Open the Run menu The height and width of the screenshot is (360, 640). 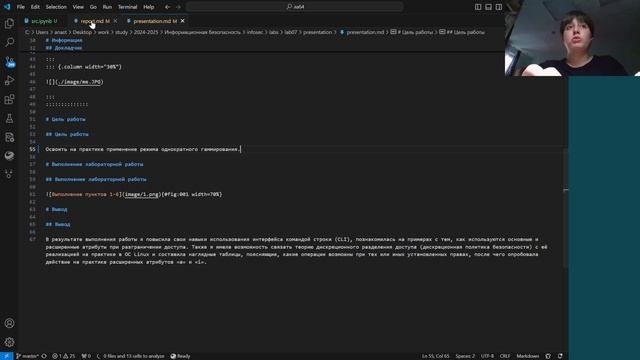point(107,7)
